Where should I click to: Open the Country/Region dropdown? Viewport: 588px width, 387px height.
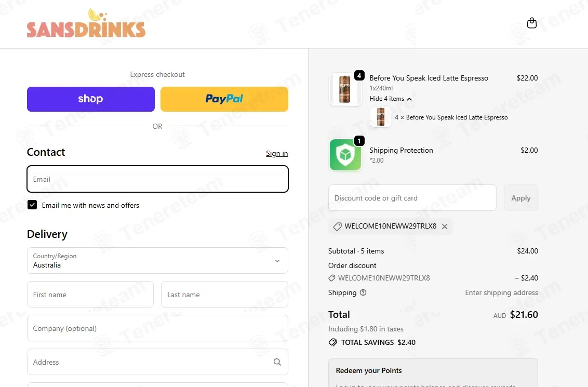[157, 261]
